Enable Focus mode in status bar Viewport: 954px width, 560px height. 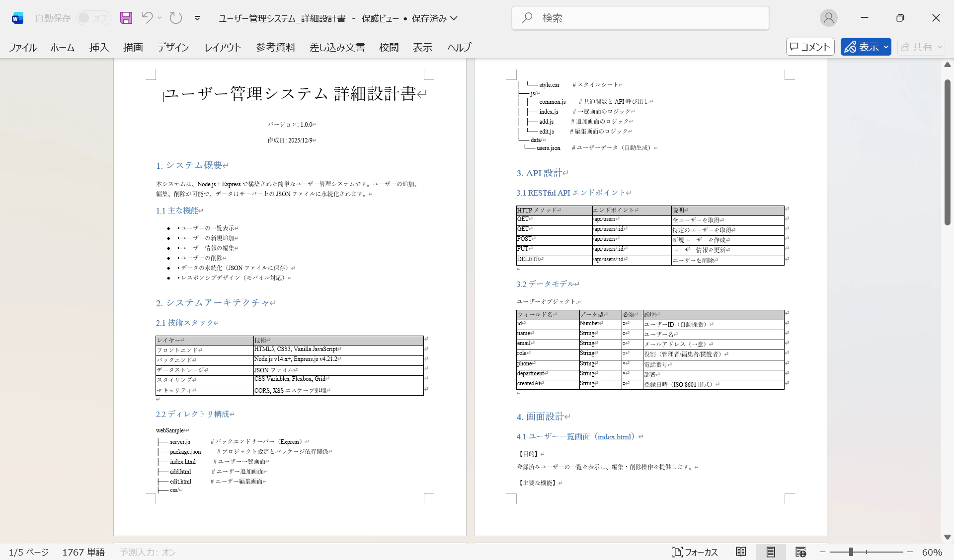point(695,552)
